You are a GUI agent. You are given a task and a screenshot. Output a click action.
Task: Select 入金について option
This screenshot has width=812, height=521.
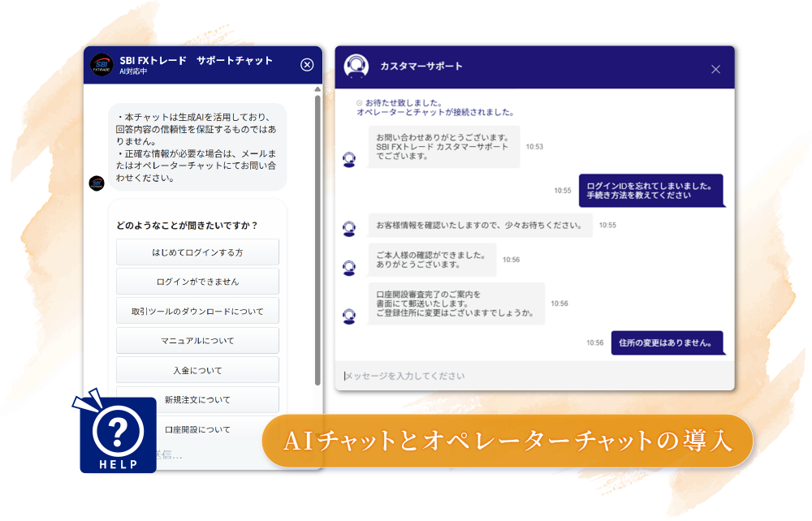coord(197,369)
